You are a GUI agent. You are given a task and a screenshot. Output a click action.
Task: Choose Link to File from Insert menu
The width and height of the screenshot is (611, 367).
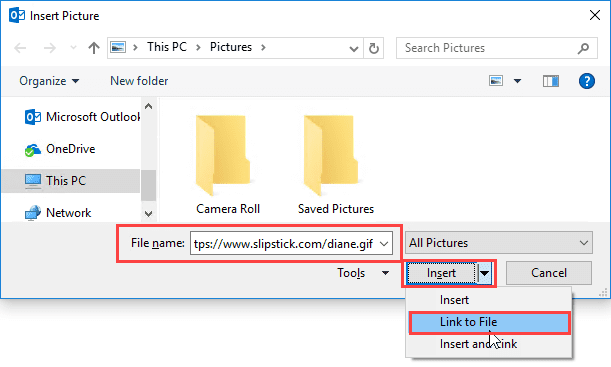coord(489,322)
